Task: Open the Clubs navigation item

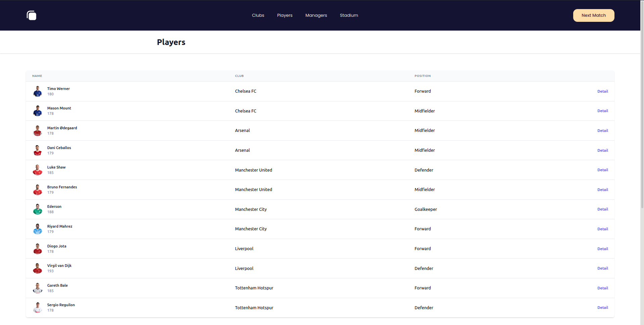Action: [258, 15]
